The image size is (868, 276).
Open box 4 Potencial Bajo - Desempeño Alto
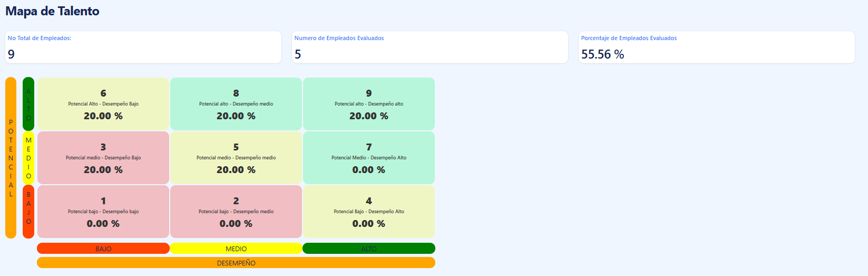point(369,212)
